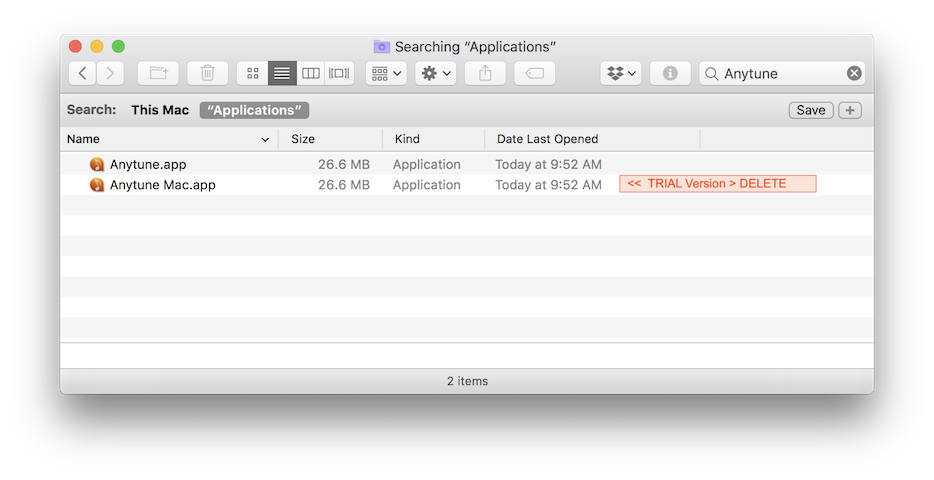Open the Action gear dropdown menu
This screenshot has height=480, width=934.
click(x=436, y=73)
